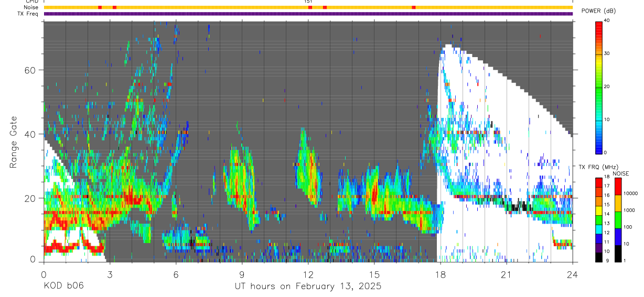644x297 pixels.
Task: Click the 14 tick on TX FRQ scale
Action: click(x=607, y=214)
